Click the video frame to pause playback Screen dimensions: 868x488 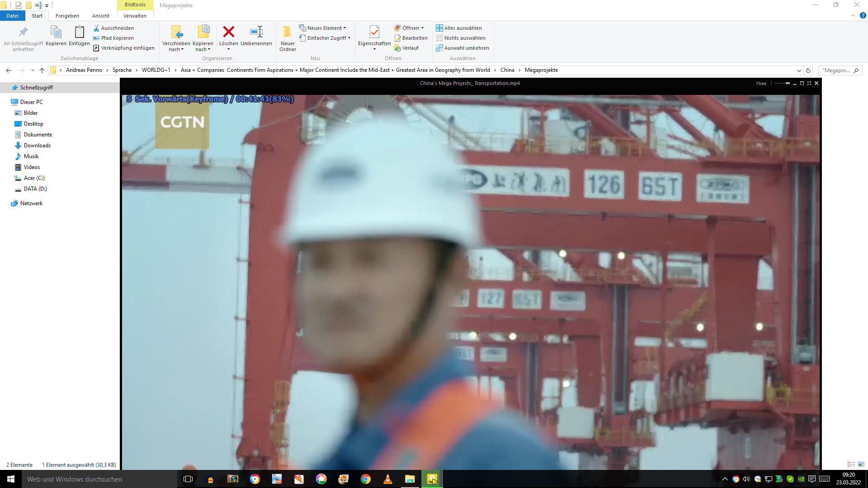click(x=471, y=282)
